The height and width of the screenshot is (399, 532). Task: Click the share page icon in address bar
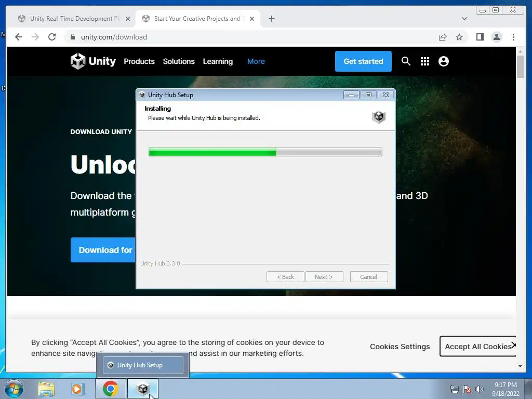coord(443,37)
